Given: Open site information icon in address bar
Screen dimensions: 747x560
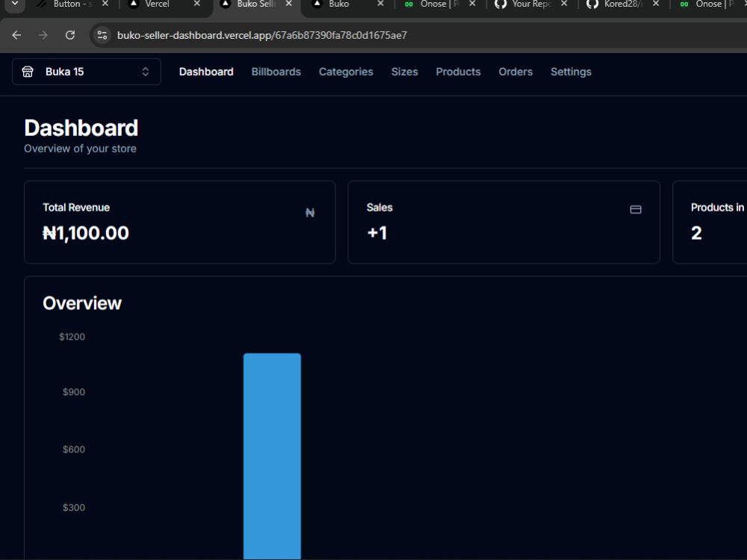Looking at the screenshot, I should (102, 35).
